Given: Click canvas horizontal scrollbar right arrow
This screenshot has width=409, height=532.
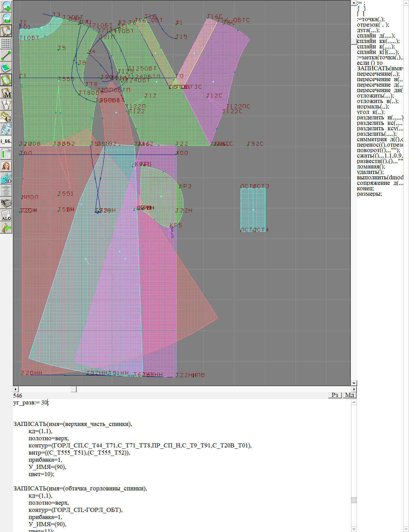Looking at the screenshot, I should click(x=354, y=389).
